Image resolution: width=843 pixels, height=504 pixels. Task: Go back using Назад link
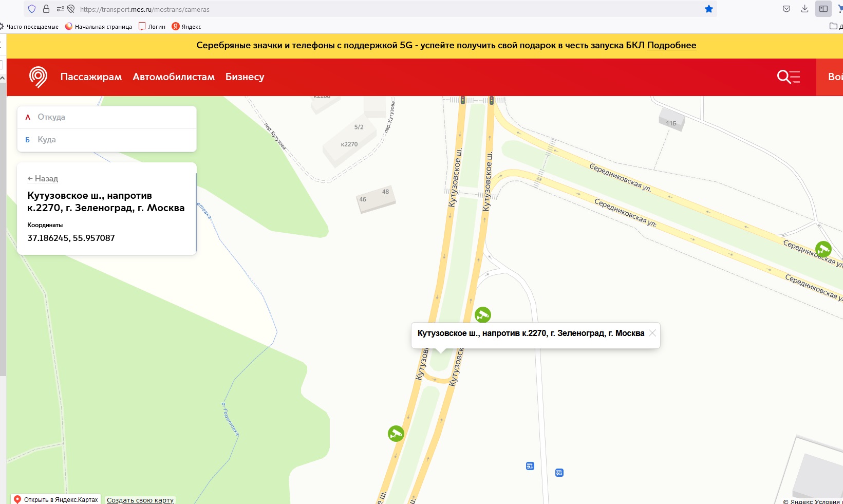click(43, 179)
